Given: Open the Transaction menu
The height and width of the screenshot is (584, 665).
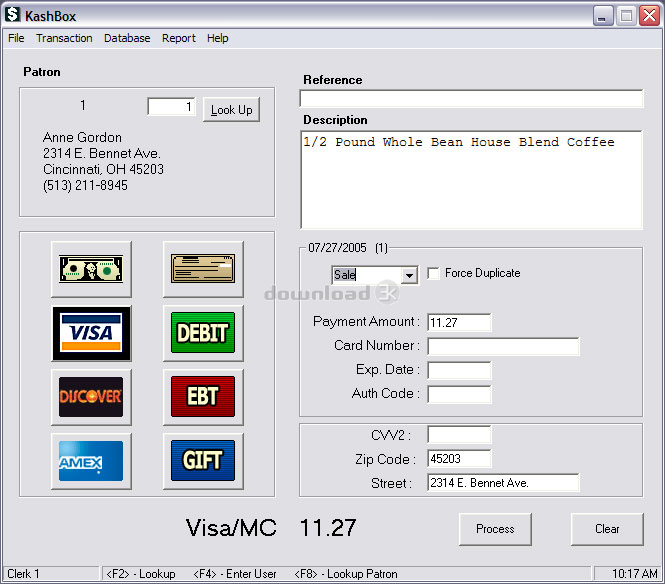Looking at the screenshot, I should [64, 38].
